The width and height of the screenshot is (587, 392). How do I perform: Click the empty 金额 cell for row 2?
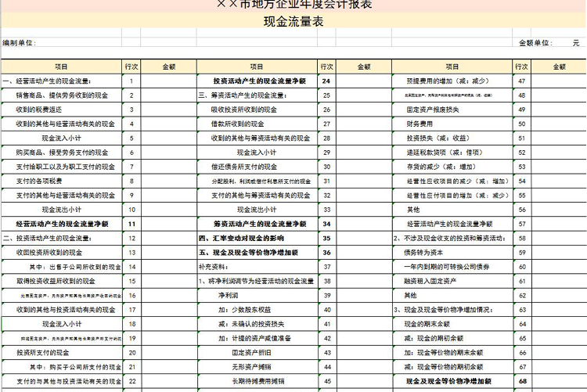pyautogui.click(x=169, y=95)
